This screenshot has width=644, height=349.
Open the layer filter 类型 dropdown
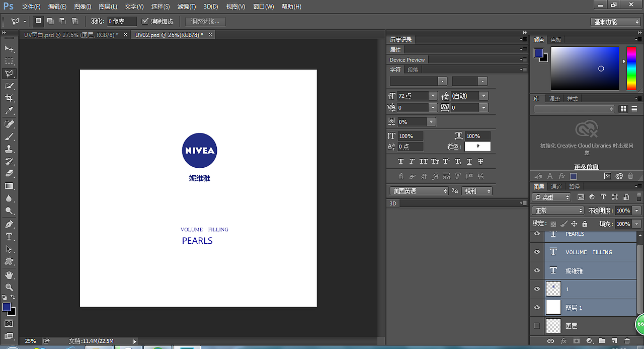pyautogui.click(x=551, y=197)
